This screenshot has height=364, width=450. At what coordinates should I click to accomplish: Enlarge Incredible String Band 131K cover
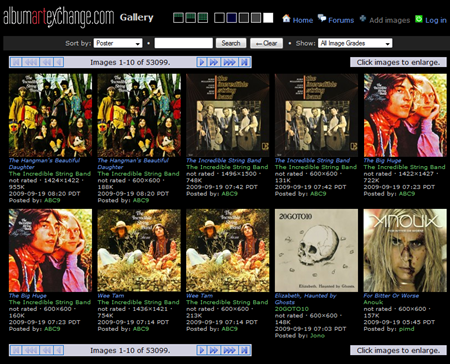[316, 115]
